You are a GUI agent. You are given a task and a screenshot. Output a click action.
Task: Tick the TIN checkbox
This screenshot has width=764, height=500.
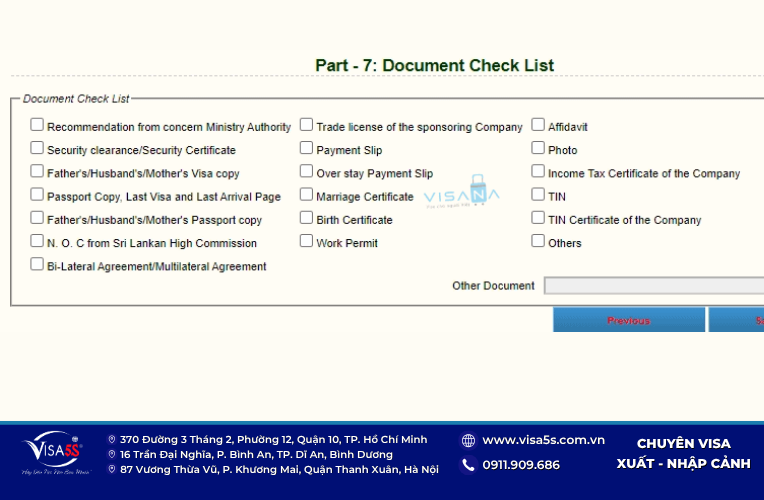[538, 194]
